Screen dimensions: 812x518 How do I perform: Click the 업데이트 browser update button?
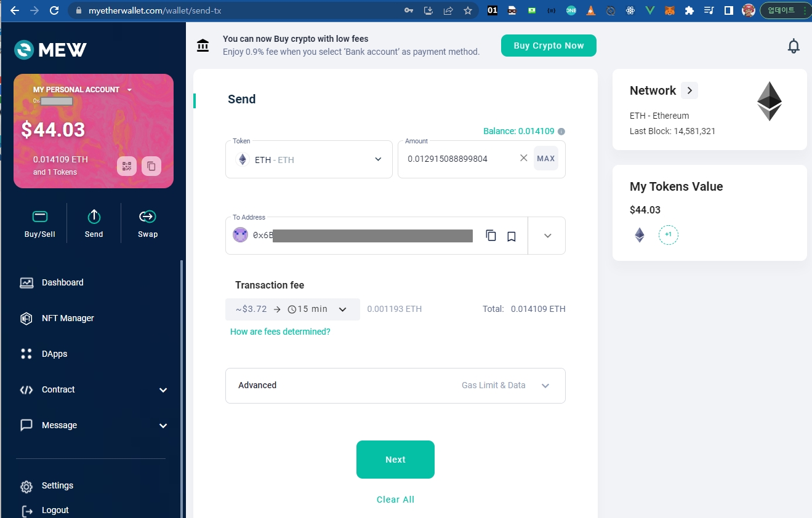click(x=784, y=10)
